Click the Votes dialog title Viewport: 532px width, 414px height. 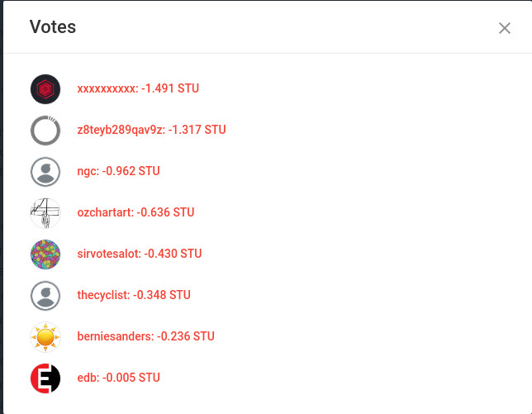(53, 27)
